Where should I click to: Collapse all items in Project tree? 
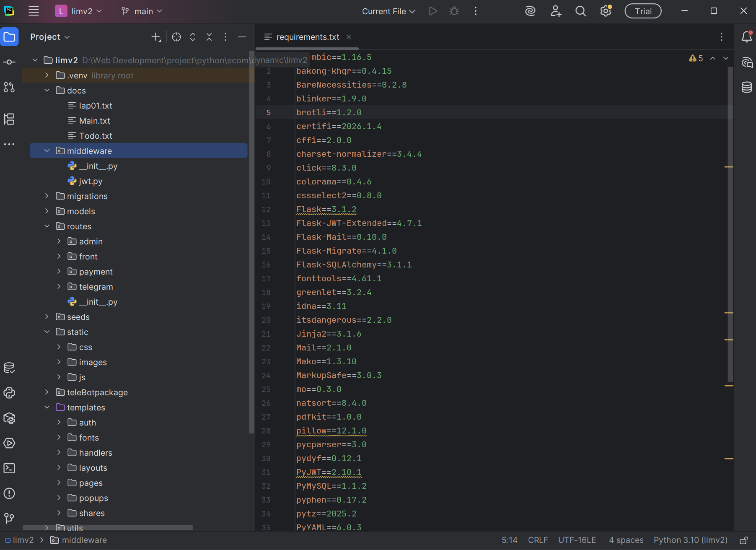[x=209, y=37]
